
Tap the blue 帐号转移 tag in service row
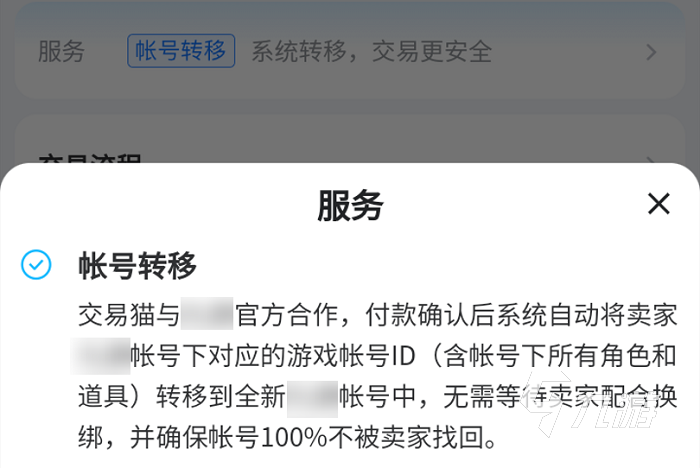[x=181, y=51]
